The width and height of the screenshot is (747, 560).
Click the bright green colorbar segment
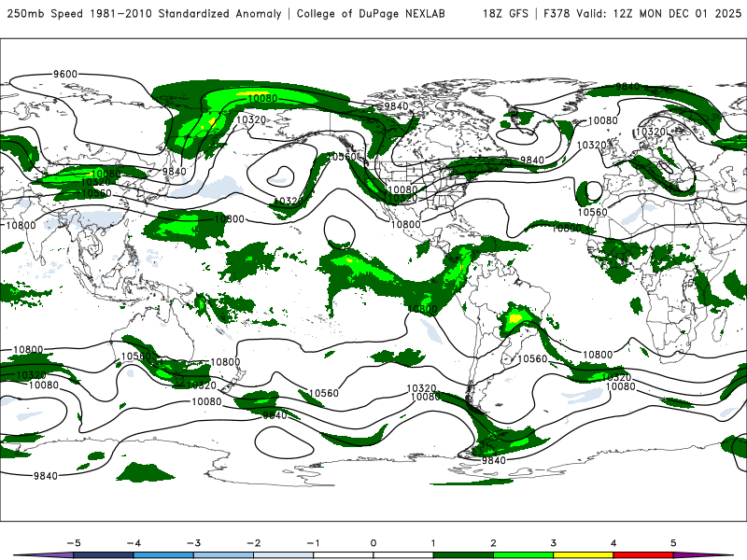coord(523,555)
